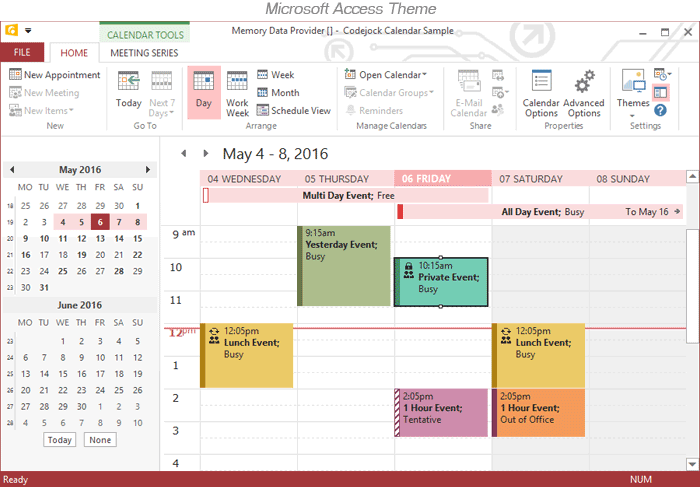This screenshot has width=700, height=487.
Task: Click the Today button under mini calendar
Action: click(60, 440)
